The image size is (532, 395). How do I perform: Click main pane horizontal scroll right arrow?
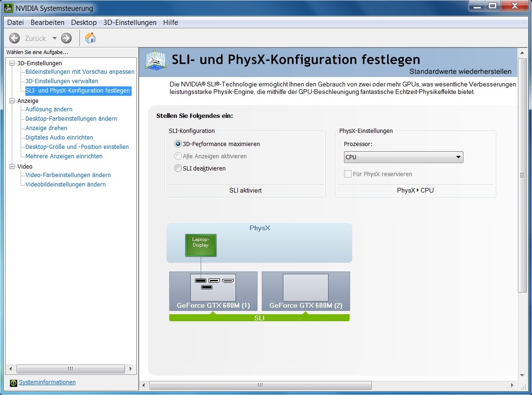512,385
